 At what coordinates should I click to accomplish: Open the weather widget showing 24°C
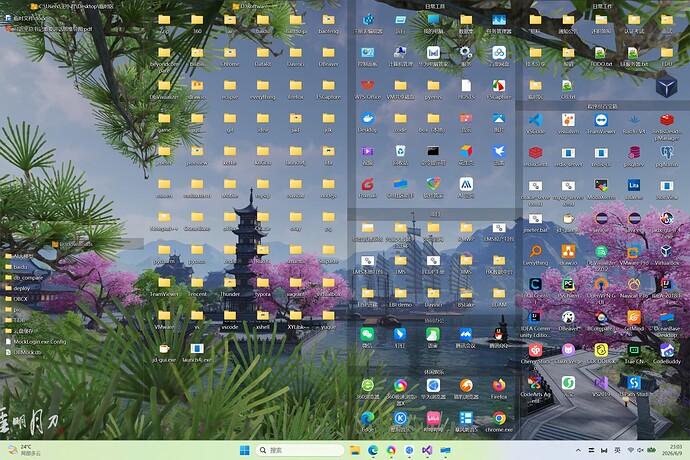coord(24,450)
